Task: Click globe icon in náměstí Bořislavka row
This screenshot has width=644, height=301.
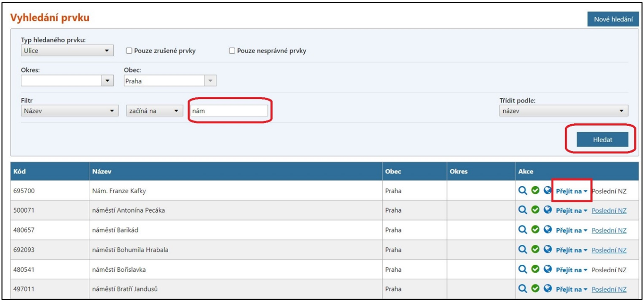Action: 548,270
